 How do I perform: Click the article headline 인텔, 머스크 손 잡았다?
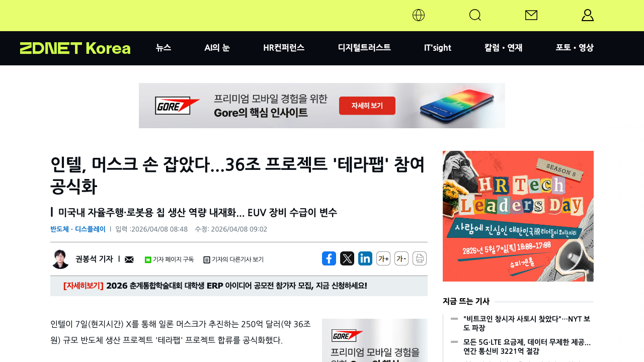point(237,175)
